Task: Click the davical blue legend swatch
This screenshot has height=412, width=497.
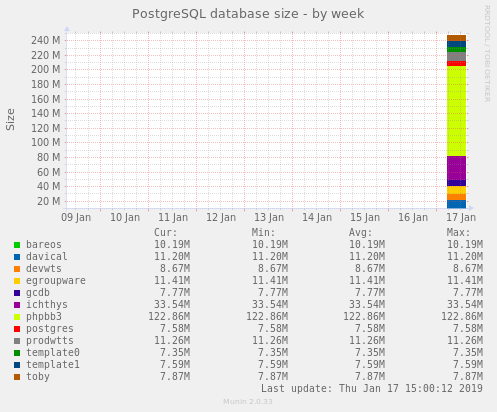Action: coord(17,257)
